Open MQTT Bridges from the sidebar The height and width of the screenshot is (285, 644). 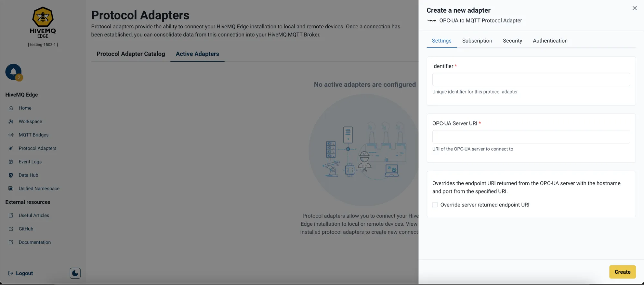34,135
